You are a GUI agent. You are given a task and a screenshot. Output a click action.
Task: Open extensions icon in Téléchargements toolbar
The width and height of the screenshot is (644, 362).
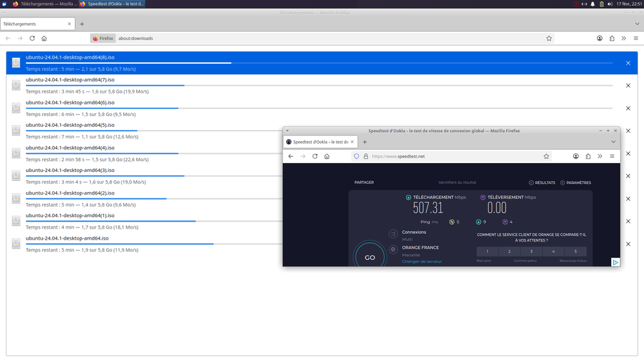pos(612,38)
